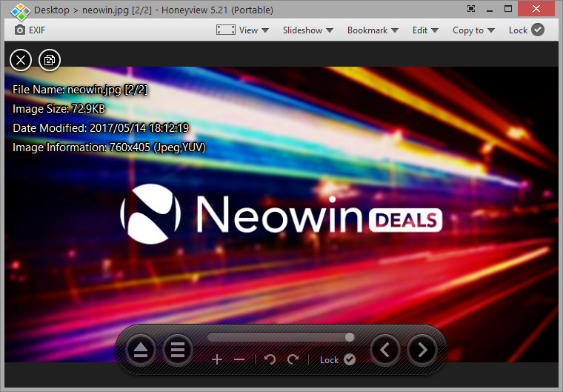Viewport: 563px width, 392px height.
Task: Toggle the Lock checkmark in top toolbar
Action: point(538,30)
